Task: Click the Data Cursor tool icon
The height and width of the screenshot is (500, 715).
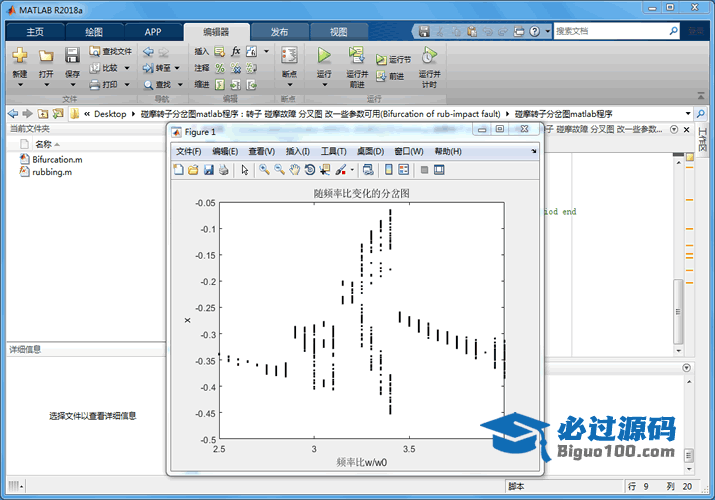Action: pyautogui.click(x=325, y=170)
